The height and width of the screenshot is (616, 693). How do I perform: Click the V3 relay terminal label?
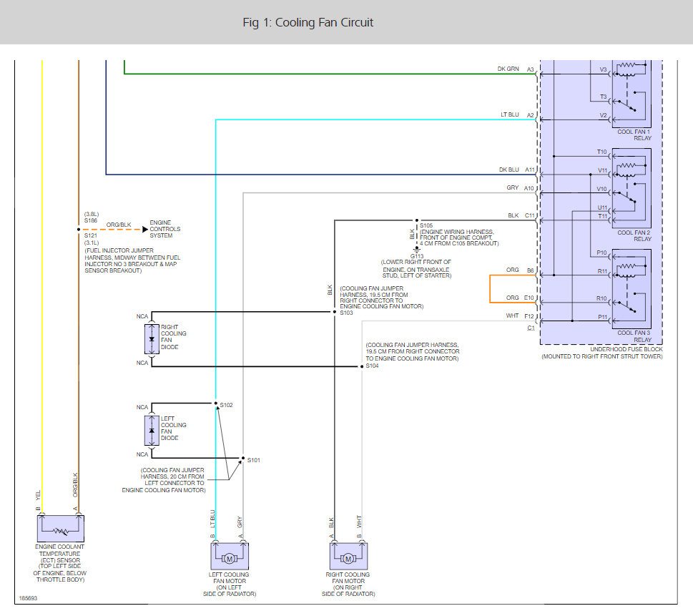604,69
